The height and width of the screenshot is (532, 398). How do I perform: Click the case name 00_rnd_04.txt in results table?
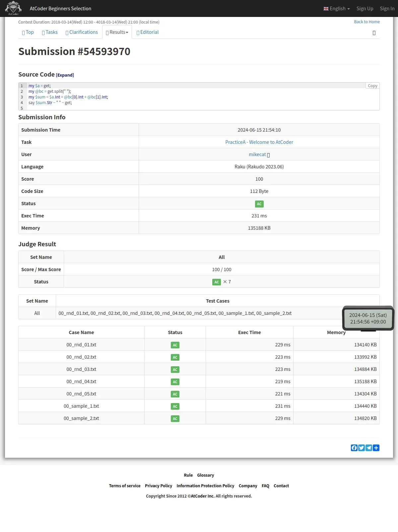point(81,382)
